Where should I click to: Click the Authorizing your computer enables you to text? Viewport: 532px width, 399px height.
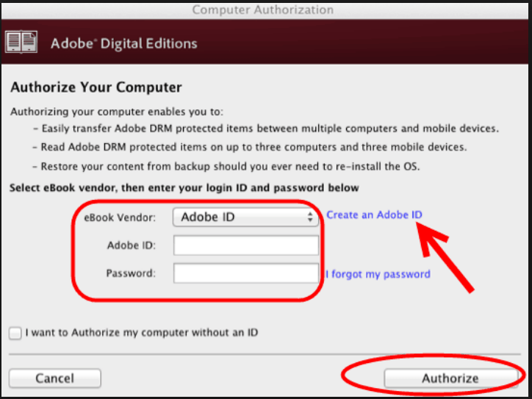click(x=117, y=112)
